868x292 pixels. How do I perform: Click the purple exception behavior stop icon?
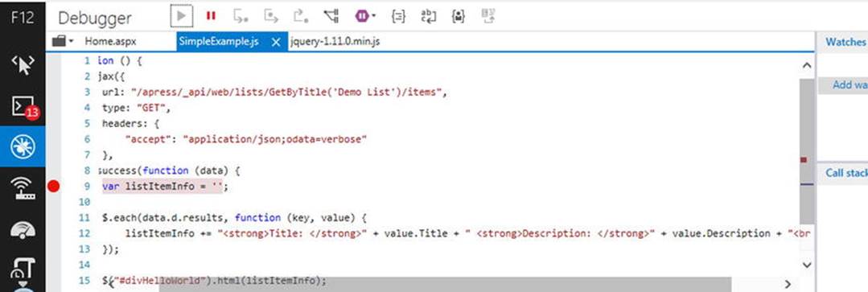point(361,16)
